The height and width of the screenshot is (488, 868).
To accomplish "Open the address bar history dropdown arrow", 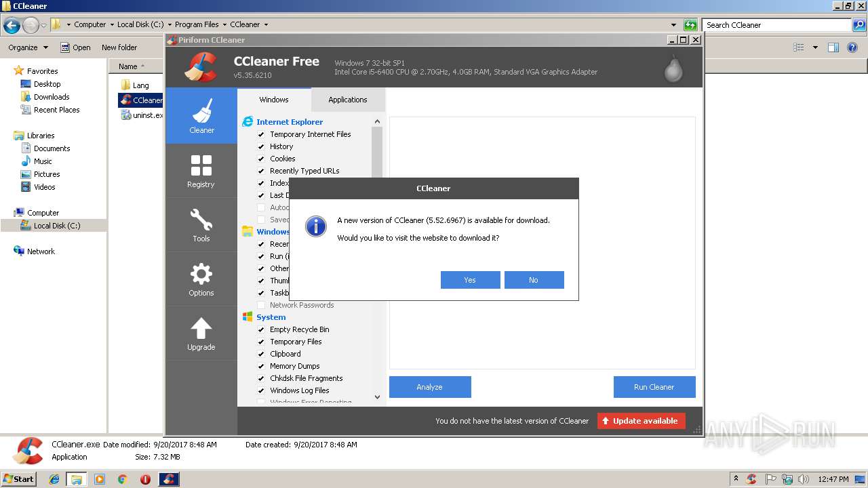I will click(x=673, y=25).
